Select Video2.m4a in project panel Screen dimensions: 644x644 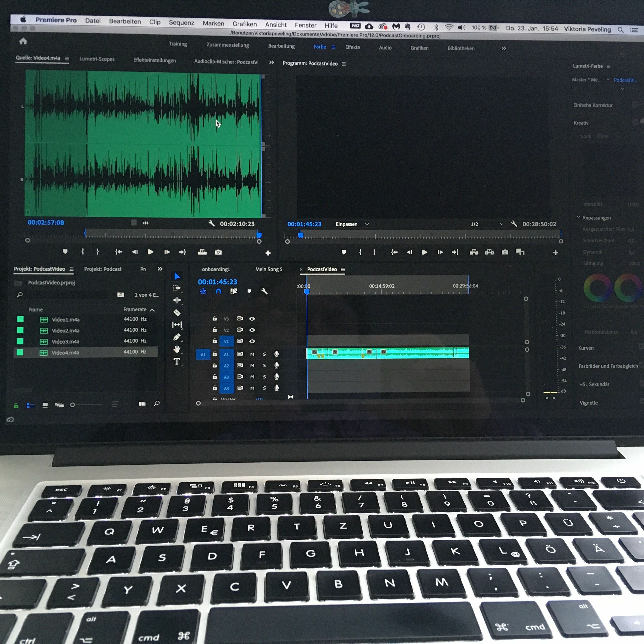click(x=66, y=330)
